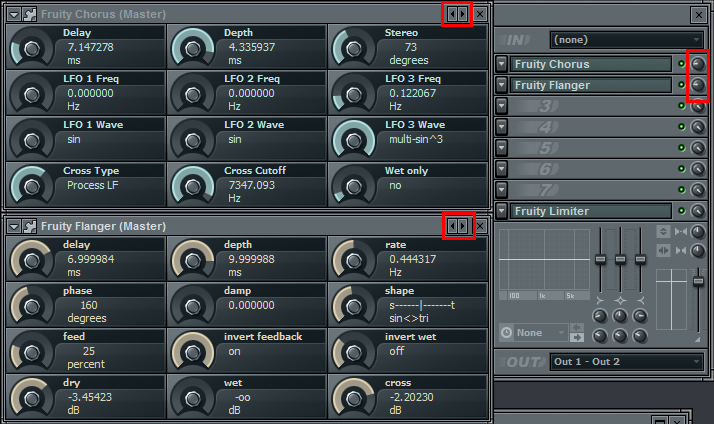Screen dimensions: 714x424
Task: Click the Chorus Stereo knob
Action: (x=353, y=49)
